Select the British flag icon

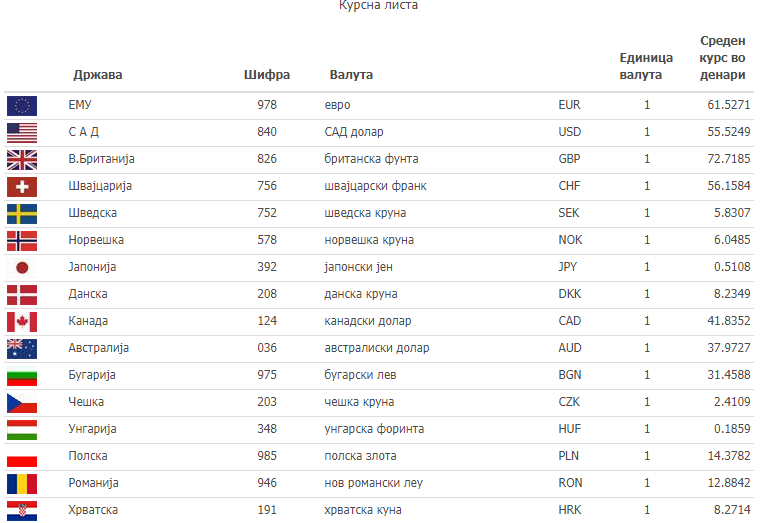[x=22, y=160]
